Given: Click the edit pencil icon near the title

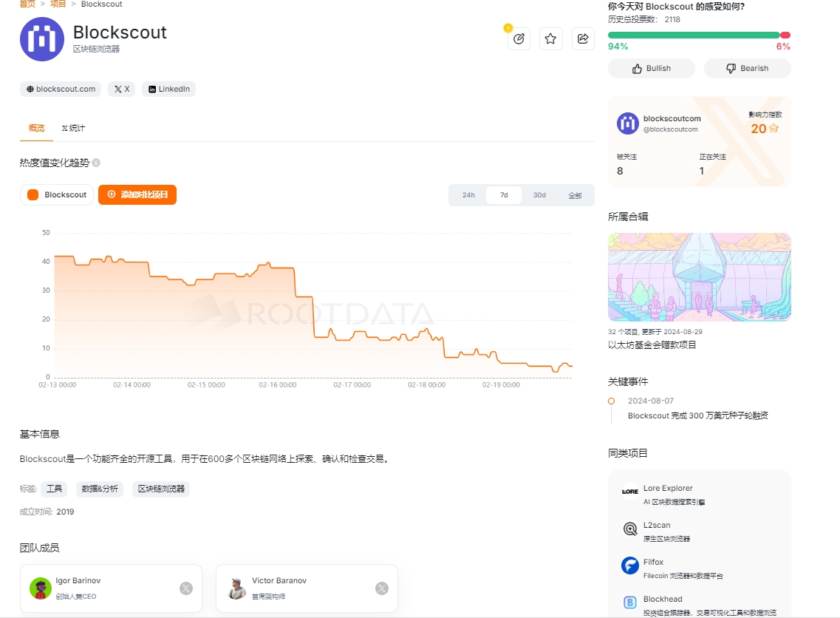Looking at the screenshot, I should pos(519,39).
